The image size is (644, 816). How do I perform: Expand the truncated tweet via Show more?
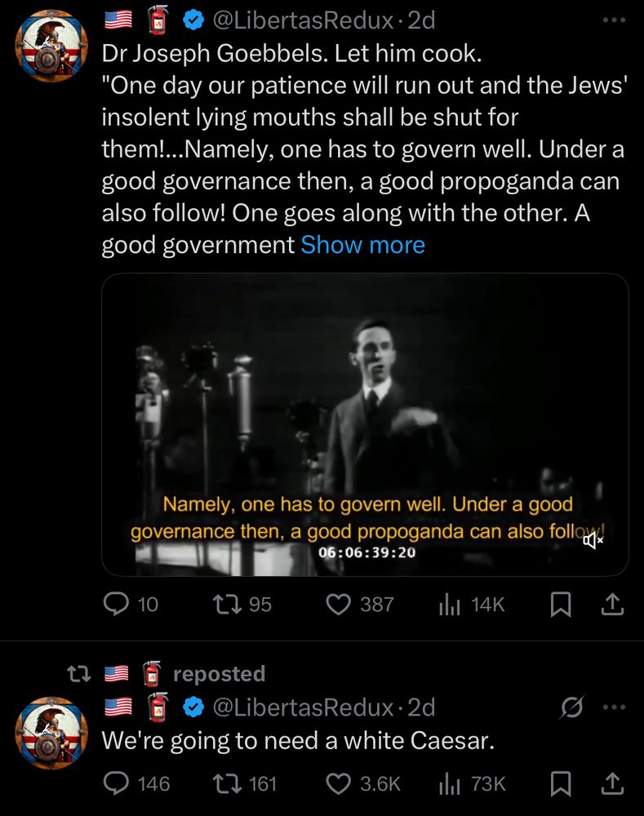pyautogui.click(x=362, y=244)
